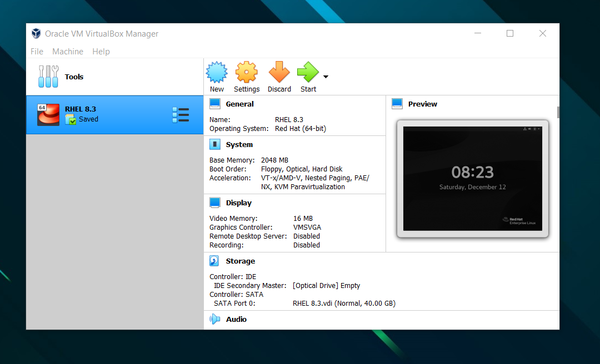Click the [Optical Drive] Empty entry
The image size is (600, 364).
pyautogui.click(x=327, y=286)
